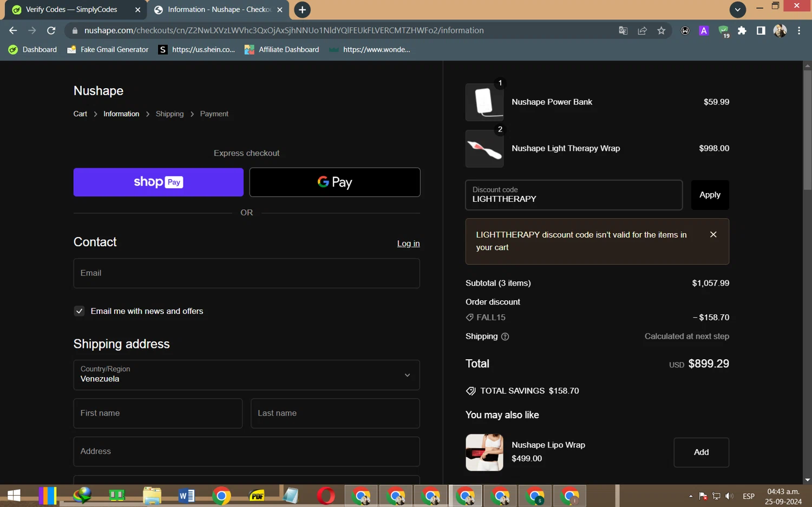Toggle the browser side panel icon
This screenshot has height=507, width=812.
tap(761, 31)
